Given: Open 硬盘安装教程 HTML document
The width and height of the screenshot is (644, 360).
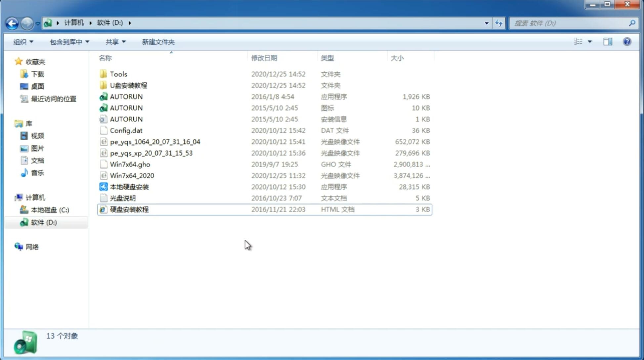Looking at the screenshot, I should click(x=129, y=209).
